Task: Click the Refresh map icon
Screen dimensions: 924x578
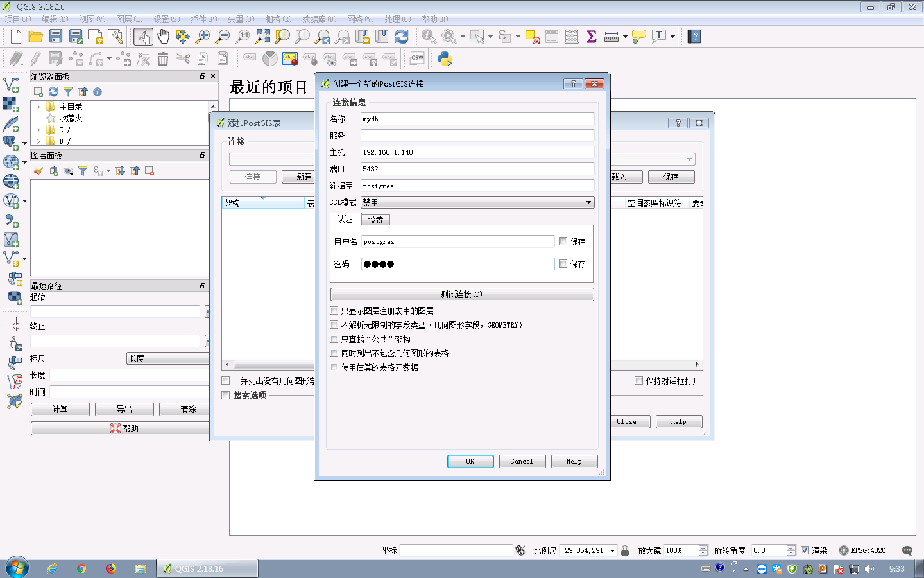Action: (x=402, y=37)
